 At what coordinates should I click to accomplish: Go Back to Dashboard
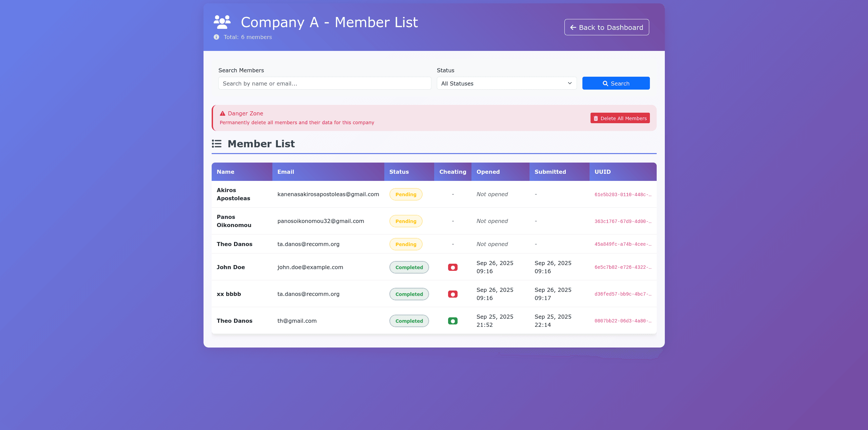pyautogui.click(x=606, y=27)
